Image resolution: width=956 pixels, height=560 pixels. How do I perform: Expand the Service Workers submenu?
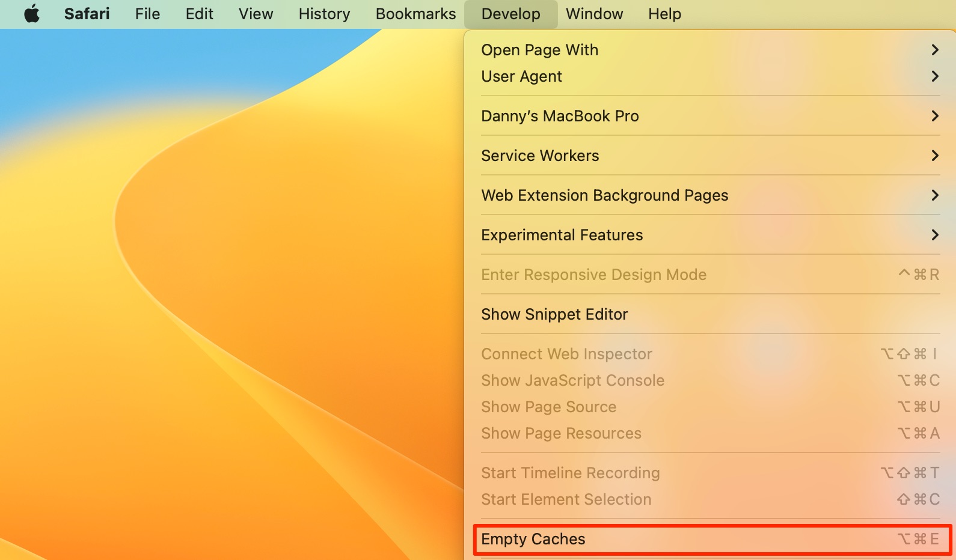pos(710,156)
